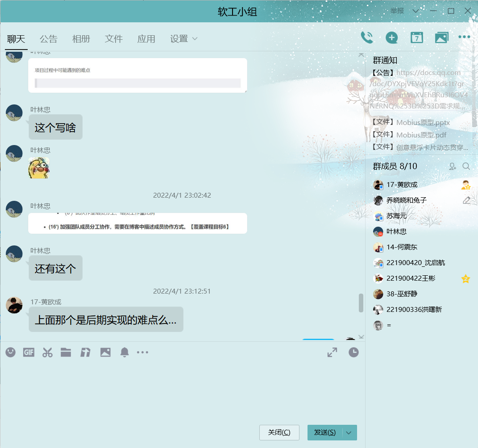Open the group calendar icon

point(417,38)
